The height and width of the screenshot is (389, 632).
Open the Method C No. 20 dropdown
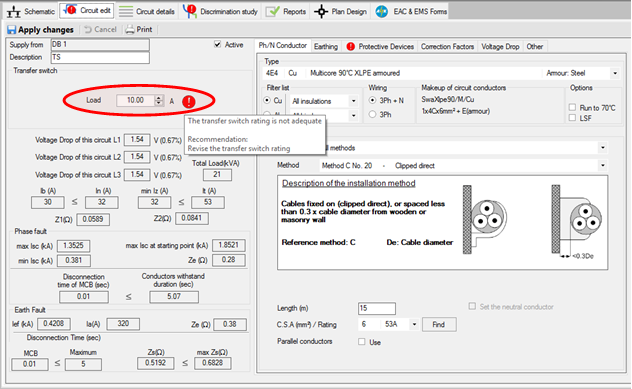click(x=603, y=165)
